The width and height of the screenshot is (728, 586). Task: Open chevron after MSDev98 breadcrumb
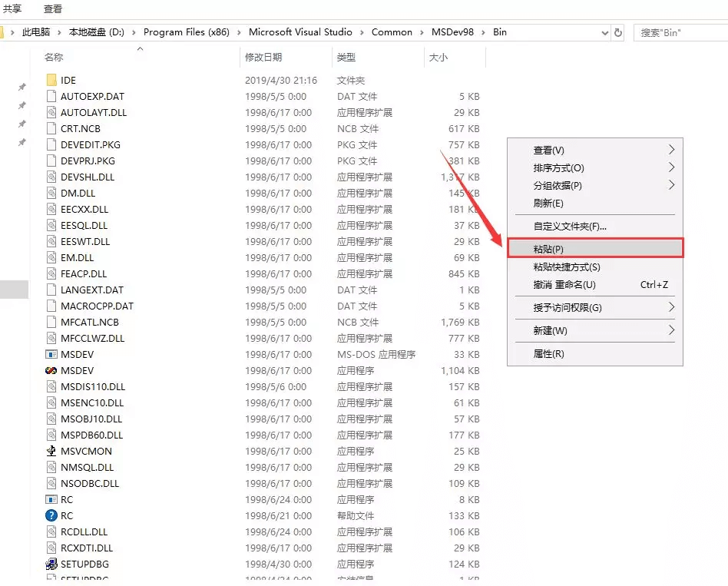(483, 32)
